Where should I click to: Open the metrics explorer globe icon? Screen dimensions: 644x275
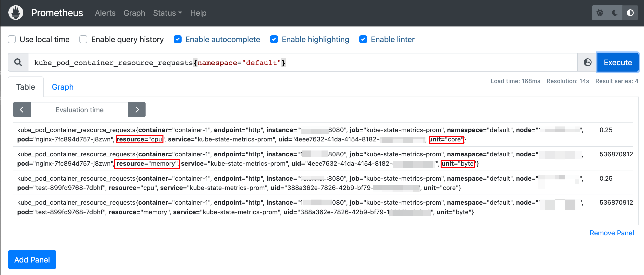[587, 62]
